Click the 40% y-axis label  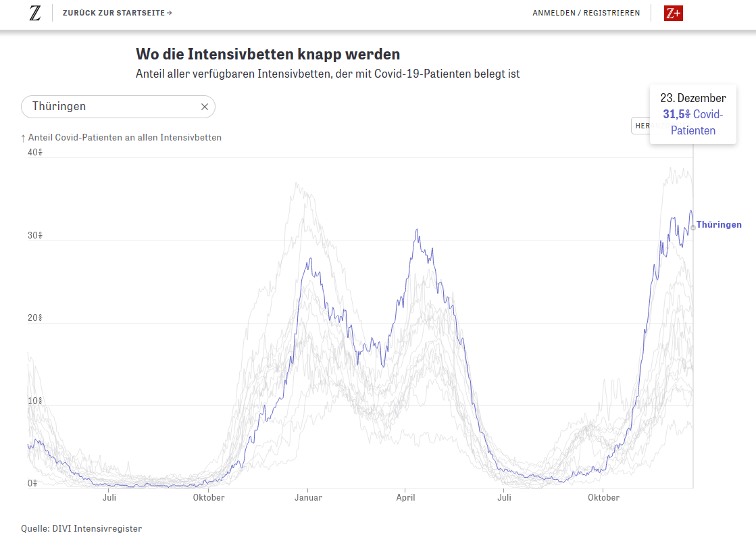[x=35, y=153]
